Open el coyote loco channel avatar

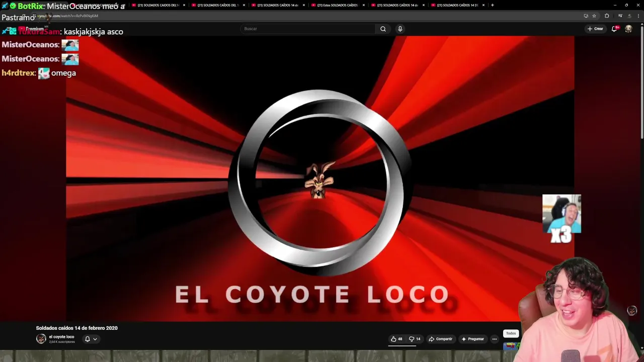pos(41,339)
